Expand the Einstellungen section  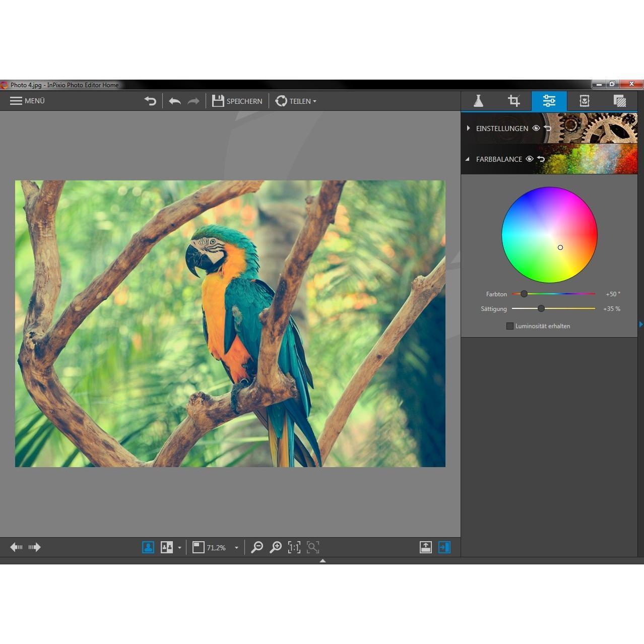click(x=468, y=128)
